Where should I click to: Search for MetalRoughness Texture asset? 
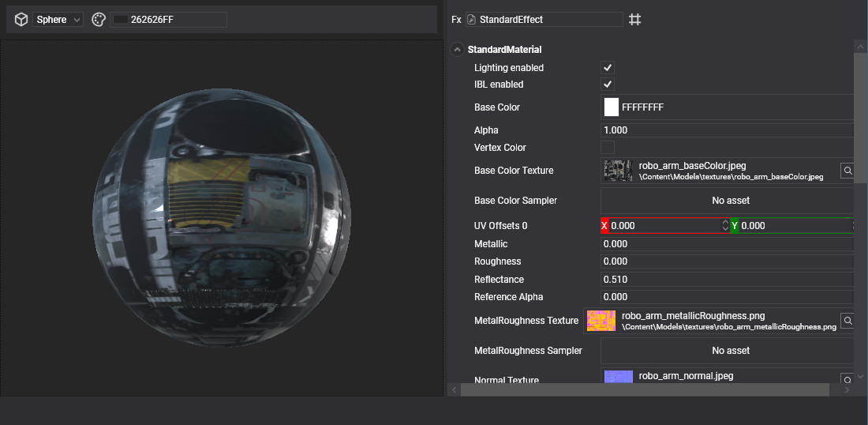(847, 321)
